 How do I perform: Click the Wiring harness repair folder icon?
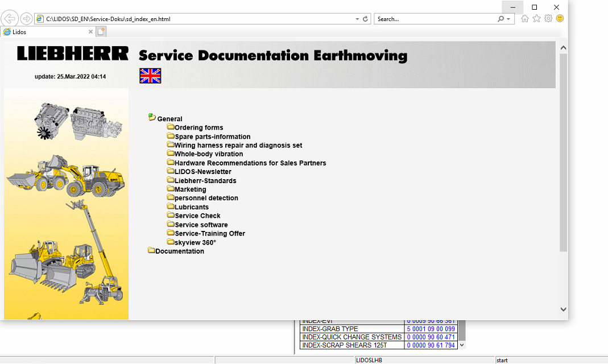coord(171,144)
